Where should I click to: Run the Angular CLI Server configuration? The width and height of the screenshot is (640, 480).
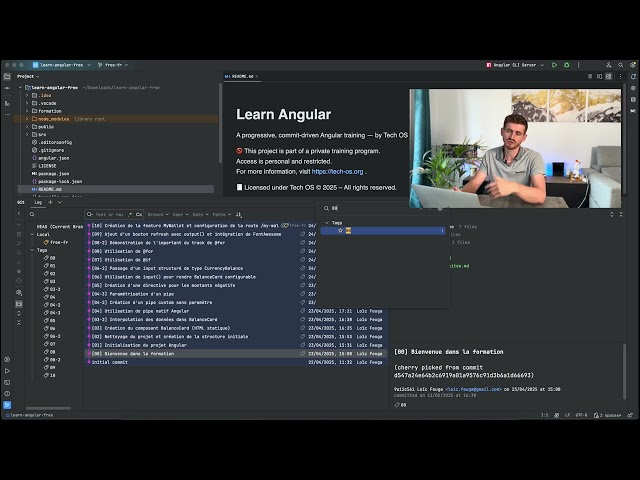point(554,65)
